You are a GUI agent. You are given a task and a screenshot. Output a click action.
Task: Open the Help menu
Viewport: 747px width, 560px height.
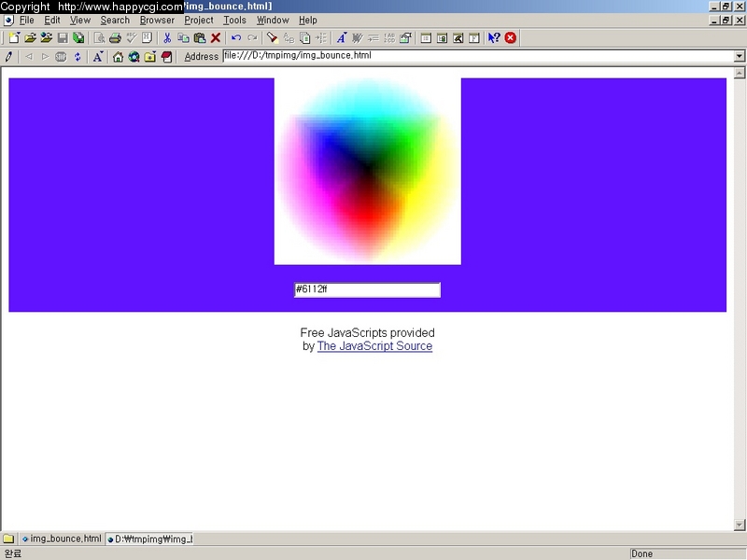tap(308, 20)
